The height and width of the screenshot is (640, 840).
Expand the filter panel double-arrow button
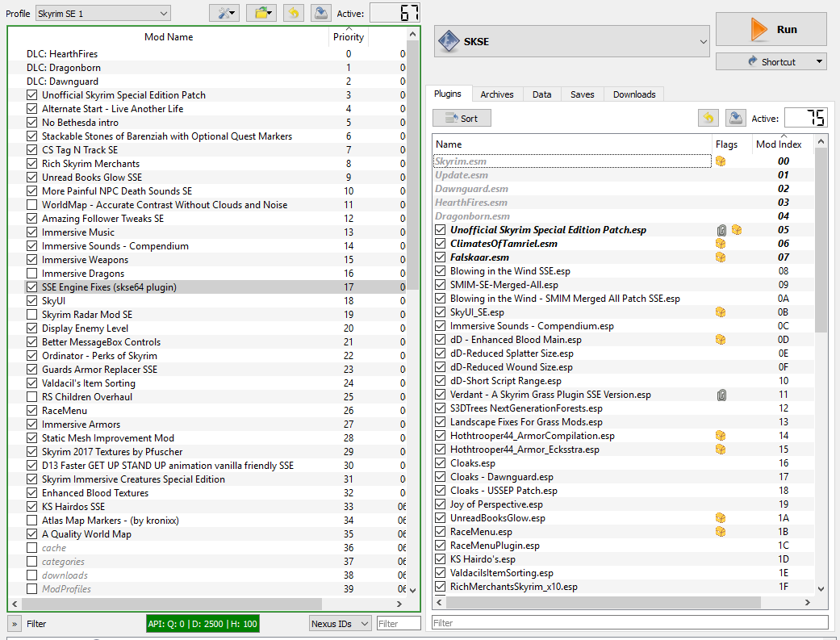tap(14, 623)
